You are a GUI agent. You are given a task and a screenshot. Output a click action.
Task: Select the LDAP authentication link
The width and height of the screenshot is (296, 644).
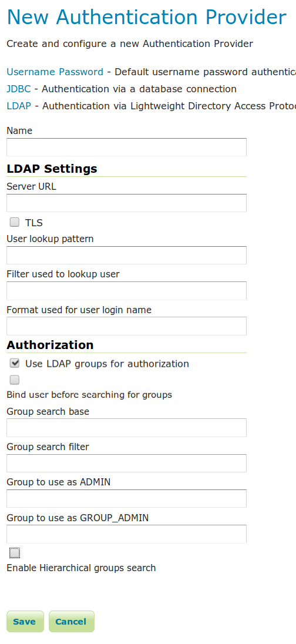(x=19, y=106)
